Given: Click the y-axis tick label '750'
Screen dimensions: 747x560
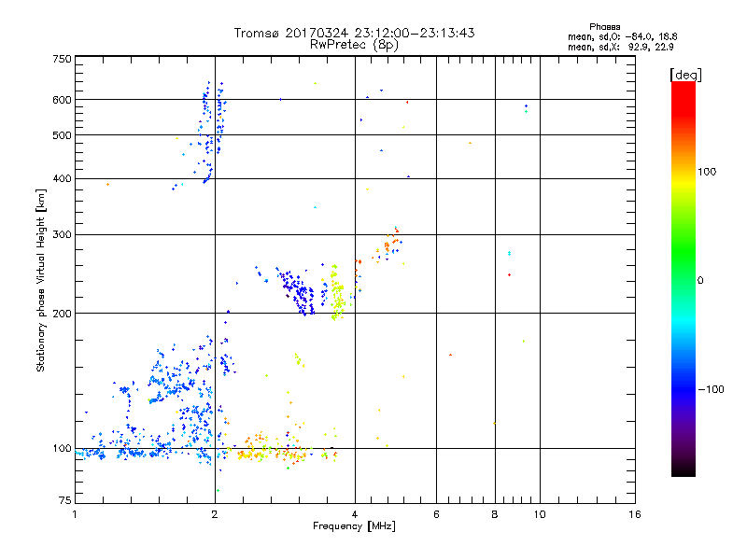Looking at the screenshot, I should pyautogui.click(x=62, y=59).
